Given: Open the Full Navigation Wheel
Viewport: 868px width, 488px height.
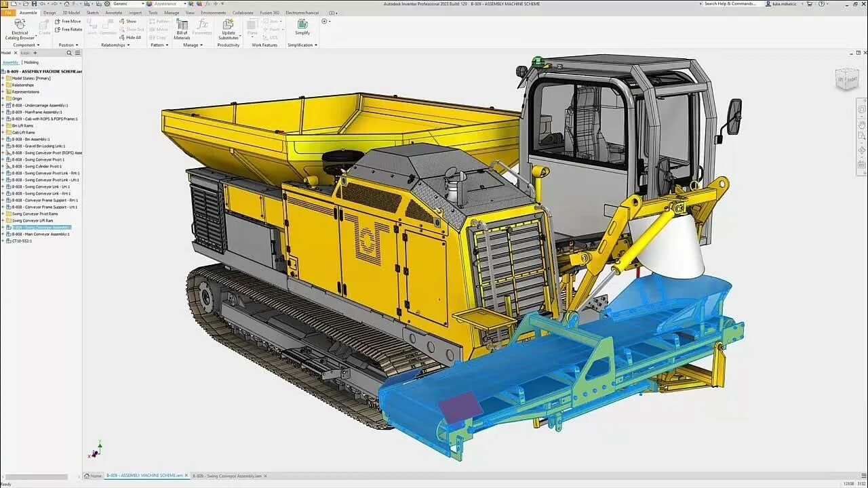Looking at the screenshot, I should (862, 108).
